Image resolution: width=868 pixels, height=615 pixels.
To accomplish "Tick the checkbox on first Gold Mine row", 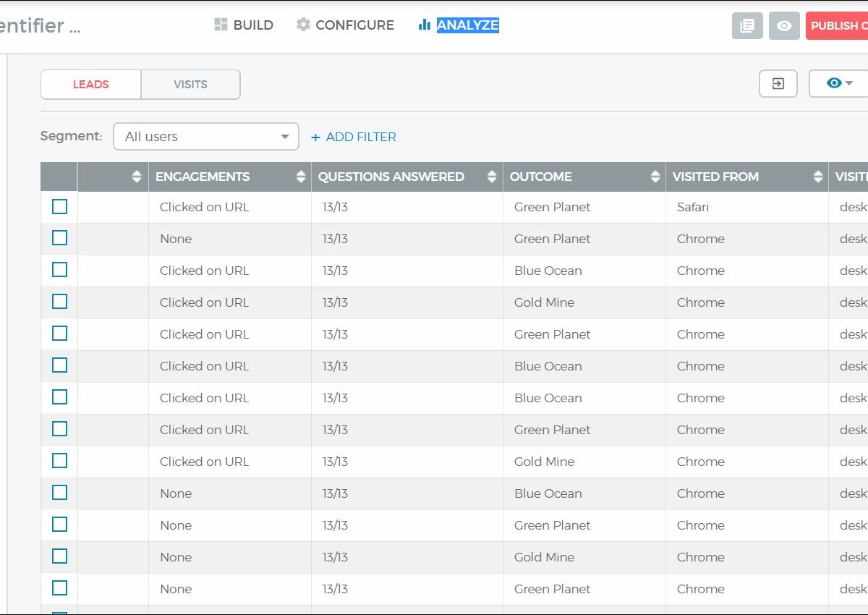I will [x=59, y=302].
